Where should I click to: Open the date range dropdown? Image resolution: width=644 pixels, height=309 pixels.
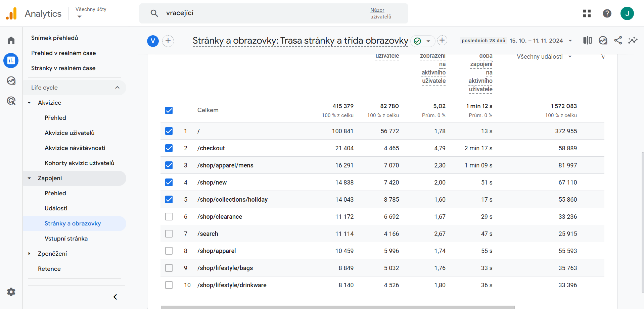click(570, 41)
